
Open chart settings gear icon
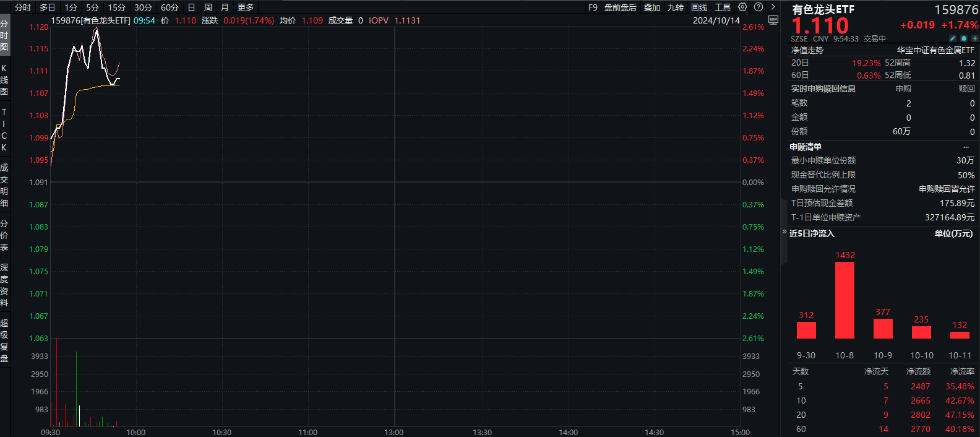(742, 7)
